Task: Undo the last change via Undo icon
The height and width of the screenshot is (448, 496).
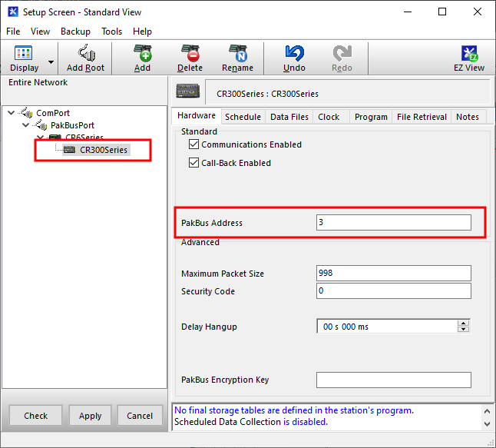Action: [295, 53]
